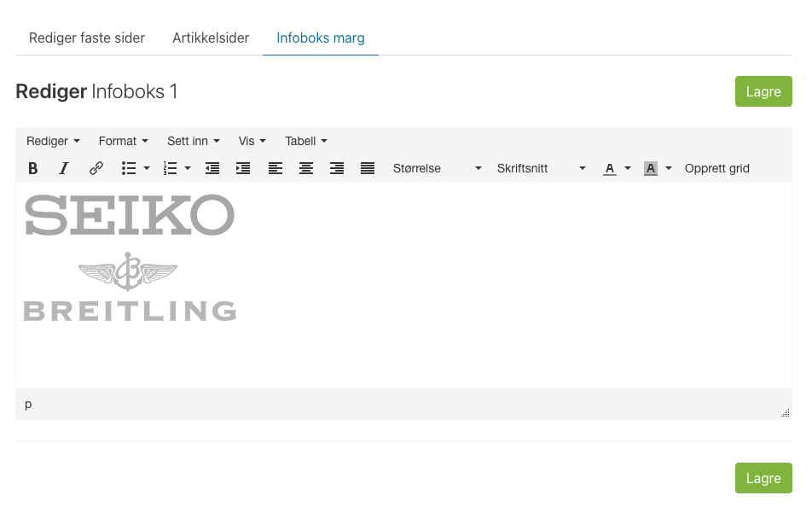Open the Vis menu
This screenshot has width=812, height=513.
tap(252, 141)
